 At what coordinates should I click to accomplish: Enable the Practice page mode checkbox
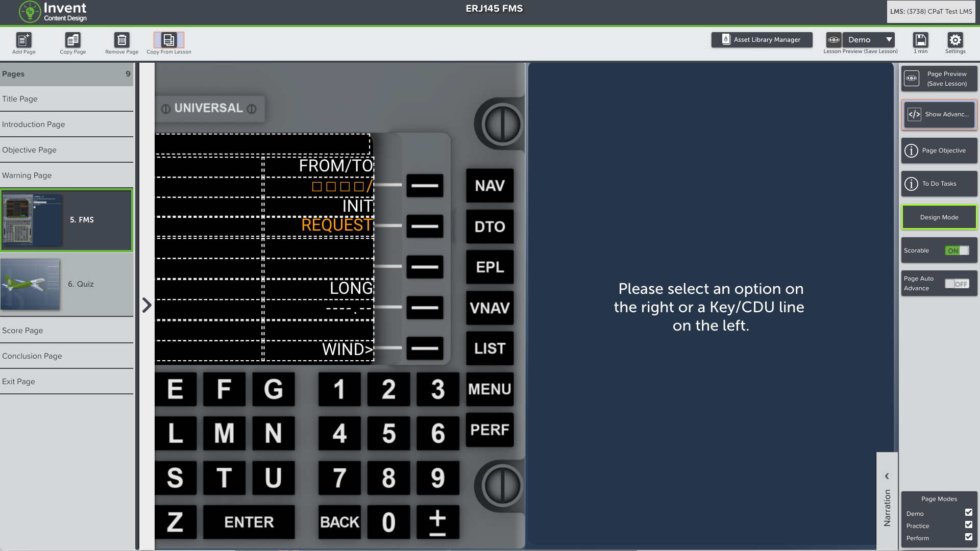(969, 525)
